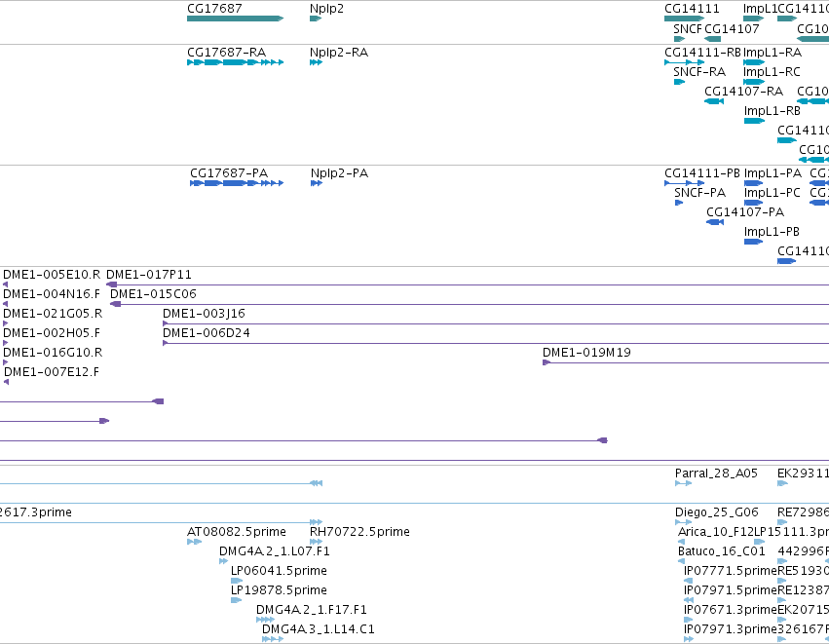Click the CG14107-RA transcript label
829x644 pixels.
click(x=744, y=92)
